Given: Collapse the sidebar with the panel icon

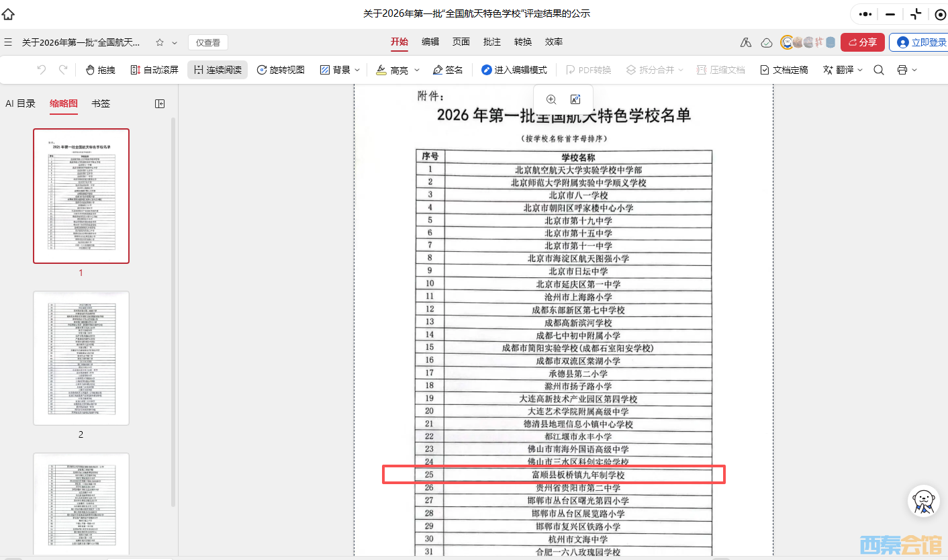Looking at the screenshot, I should 160,103.
